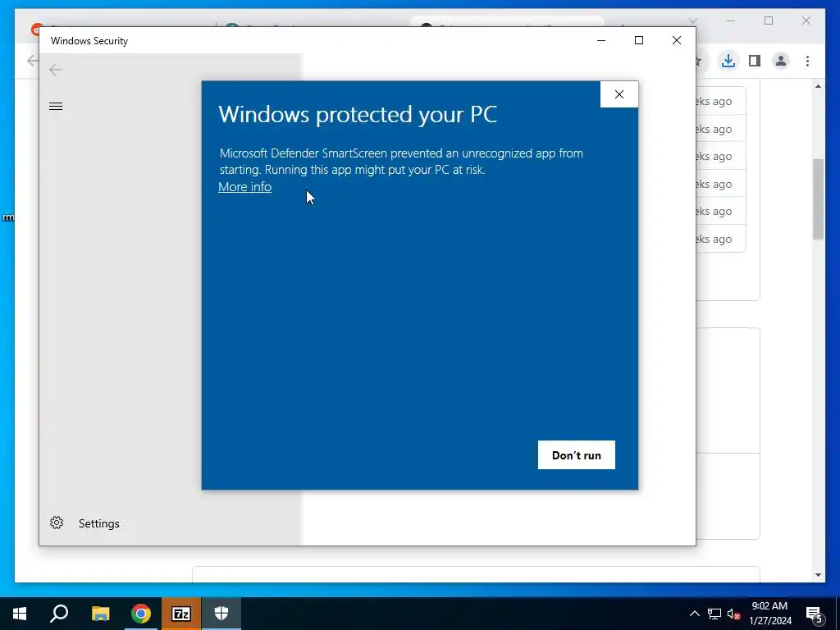This screenshot has width=840, height=630.
Task: Minimize the Windows Security window
Action: point(601,41)
